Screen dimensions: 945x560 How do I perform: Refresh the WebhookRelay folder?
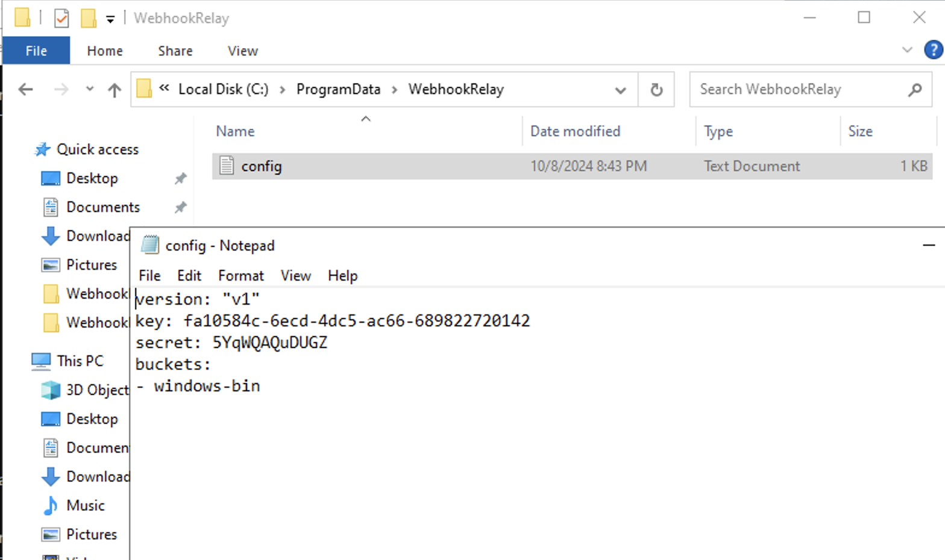tap(656, 90)
